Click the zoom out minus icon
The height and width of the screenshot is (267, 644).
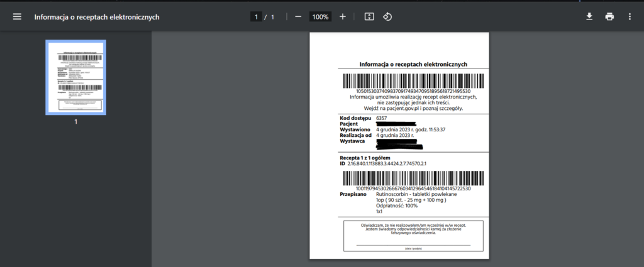(x=298, y=17)
